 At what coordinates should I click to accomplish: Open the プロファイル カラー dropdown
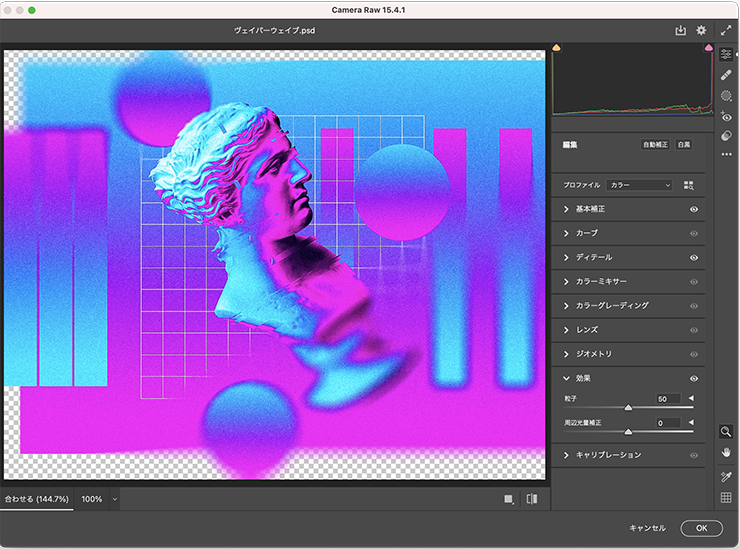coord(639,185)
